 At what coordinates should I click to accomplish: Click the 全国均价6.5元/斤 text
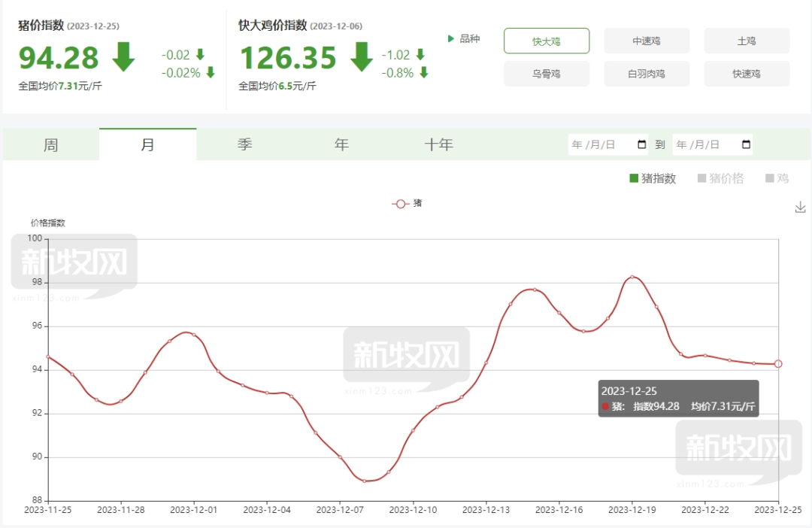(277, 86)
